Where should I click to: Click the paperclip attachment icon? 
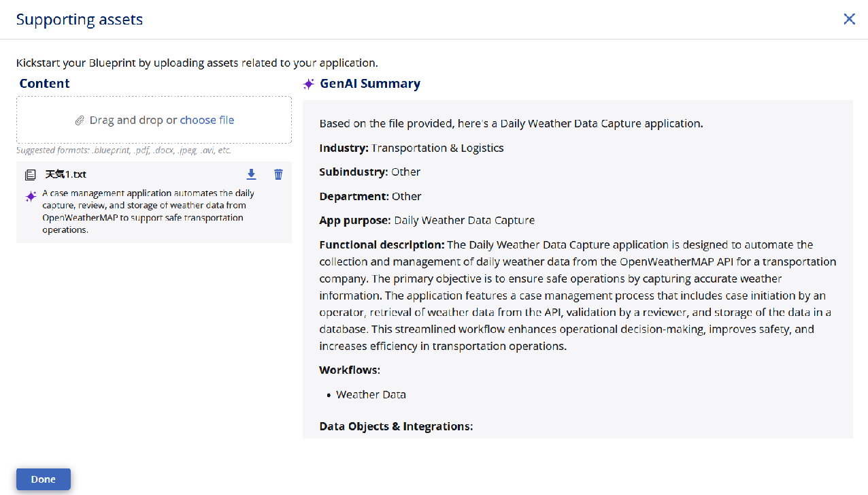pos(80,121)
